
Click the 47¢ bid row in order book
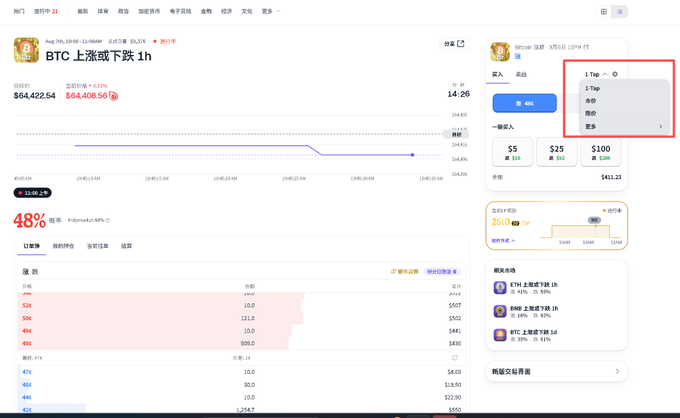(242, 372)
